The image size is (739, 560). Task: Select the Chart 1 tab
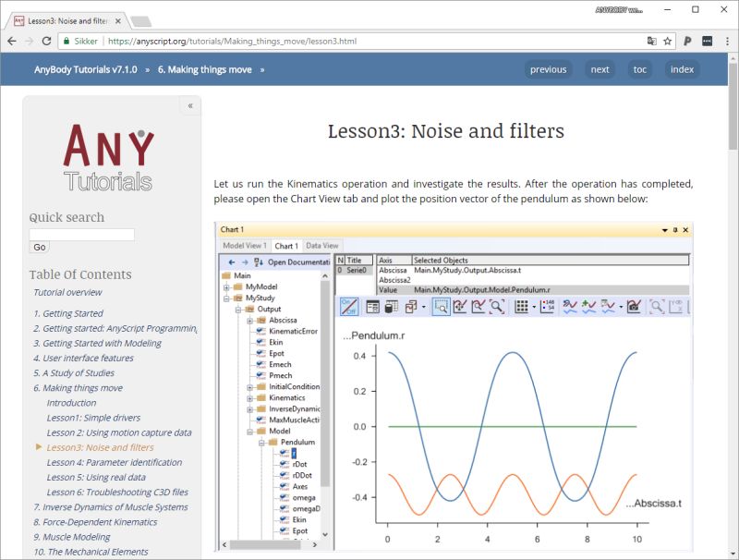click(x=286, y=246)
